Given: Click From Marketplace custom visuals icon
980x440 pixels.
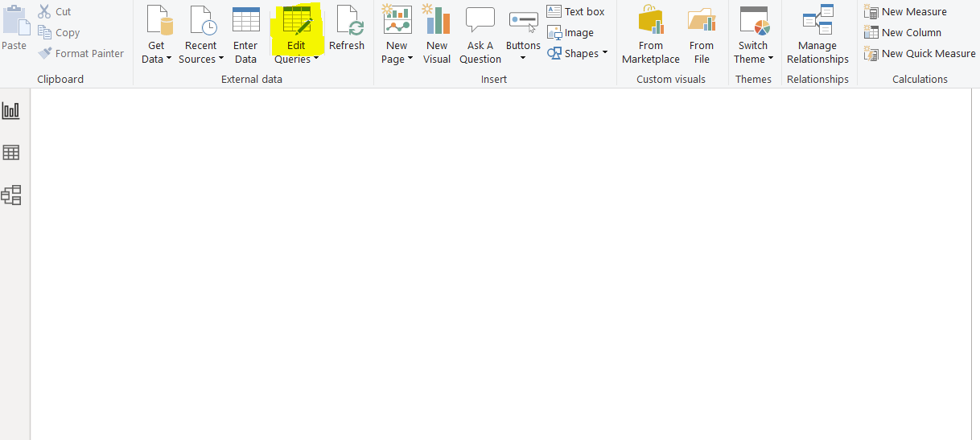Looking at the screenshot, I should tap(650, 20).
